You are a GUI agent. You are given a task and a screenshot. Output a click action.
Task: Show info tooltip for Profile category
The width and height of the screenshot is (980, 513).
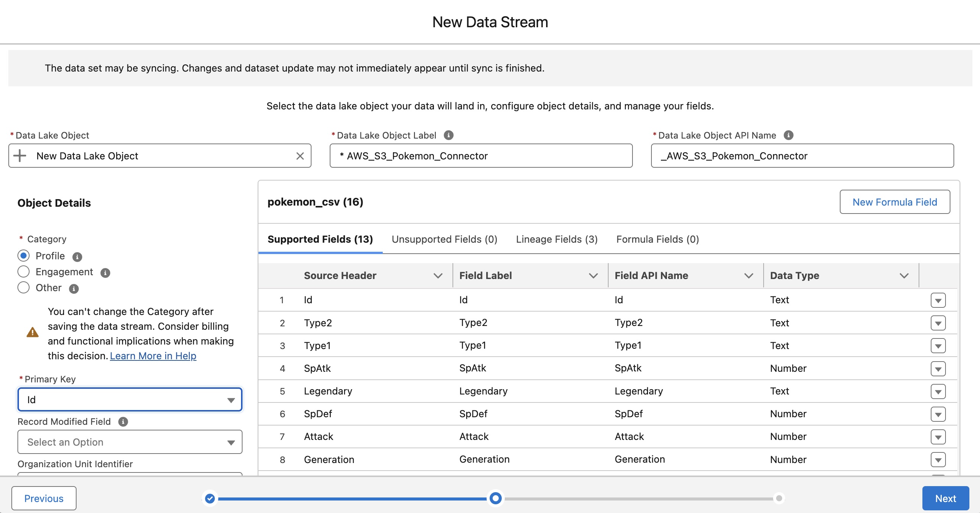77,257
